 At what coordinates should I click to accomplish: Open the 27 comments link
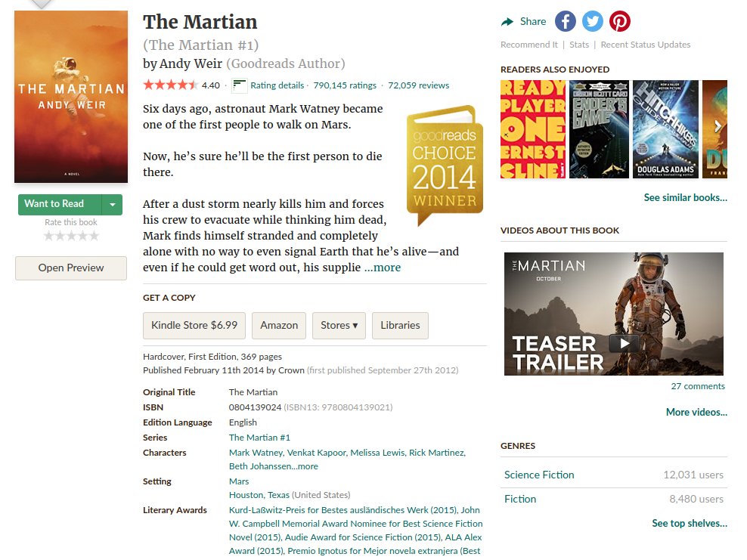[698, 386]
